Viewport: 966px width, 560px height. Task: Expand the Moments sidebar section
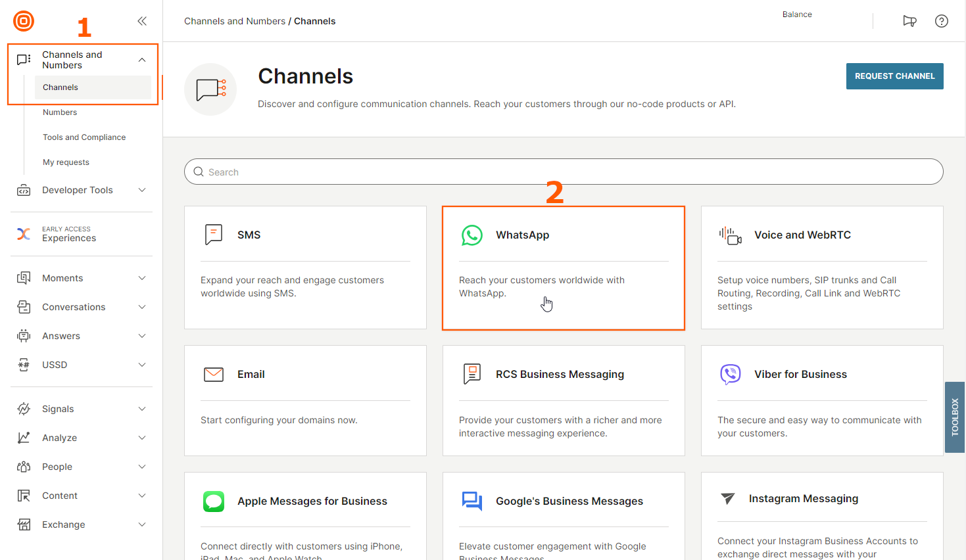pos(142,278)
